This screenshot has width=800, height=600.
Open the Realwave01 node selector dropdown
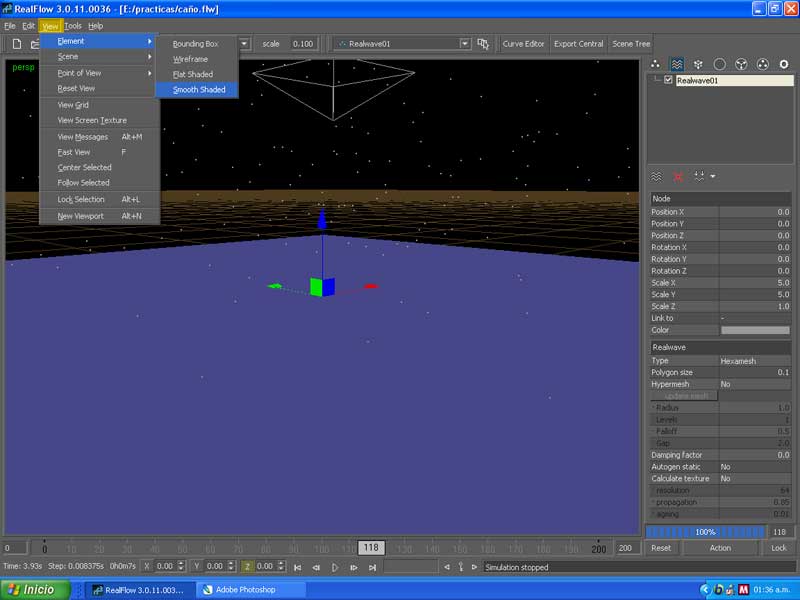pos(464,44)
